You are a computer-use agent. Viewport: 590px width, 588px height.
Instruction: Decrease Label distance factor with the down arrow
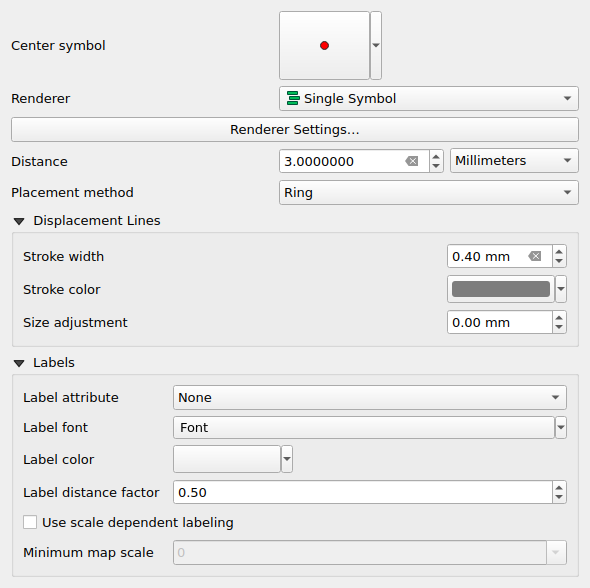pos(559,497)
